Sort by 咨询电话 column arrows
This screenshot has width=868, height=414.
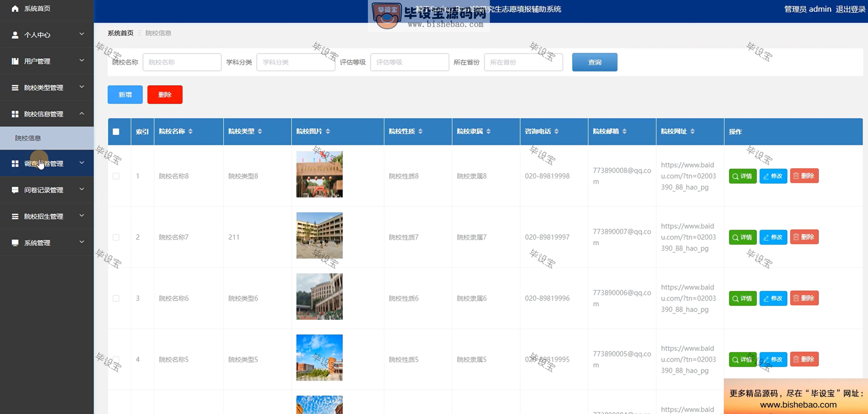pyautogui.click(x=556, y=131)
